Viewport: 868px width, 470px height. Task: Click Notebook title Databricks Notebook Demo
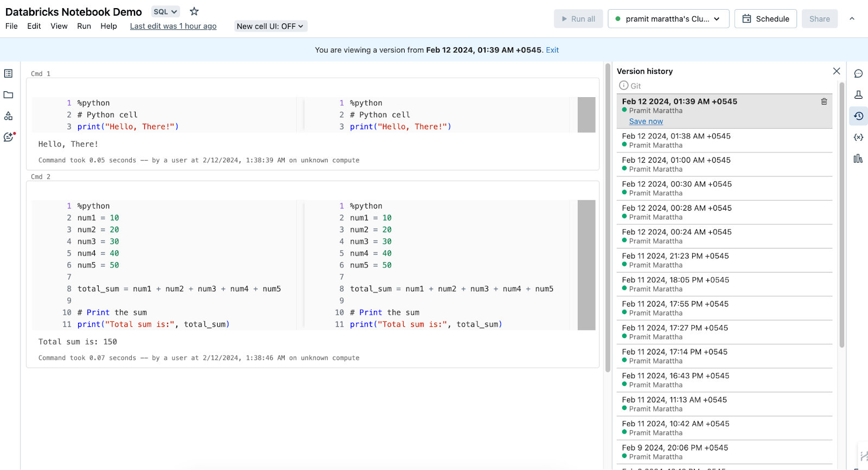point(74,12)
